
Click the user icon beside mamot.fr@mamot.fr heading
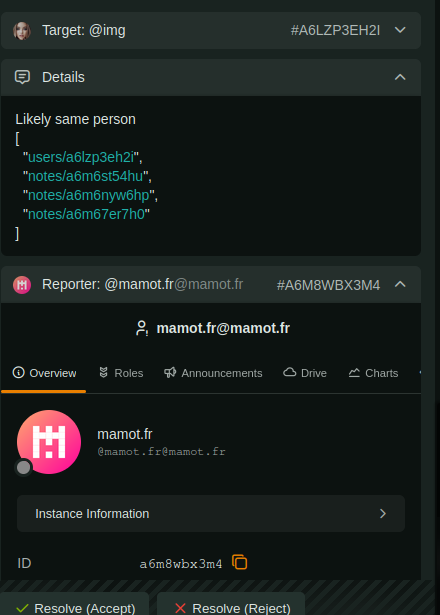pos(142,328)
